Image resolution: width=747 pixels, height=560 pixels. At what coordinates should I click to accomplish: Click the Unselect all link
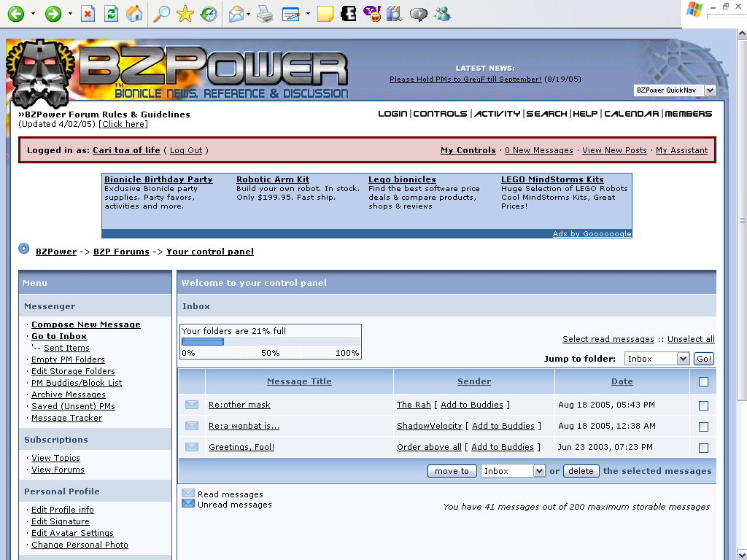tap(691, 338)
